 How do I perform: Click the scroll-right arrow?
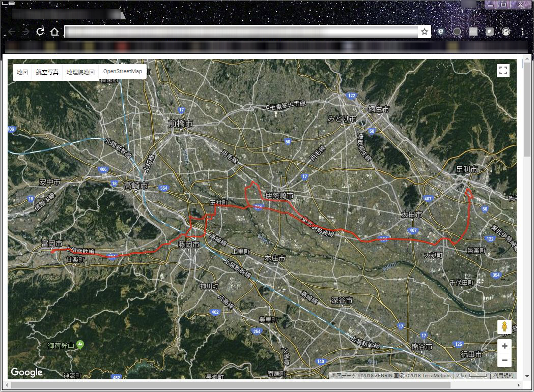pyautogui.click(x=519, y=385)
